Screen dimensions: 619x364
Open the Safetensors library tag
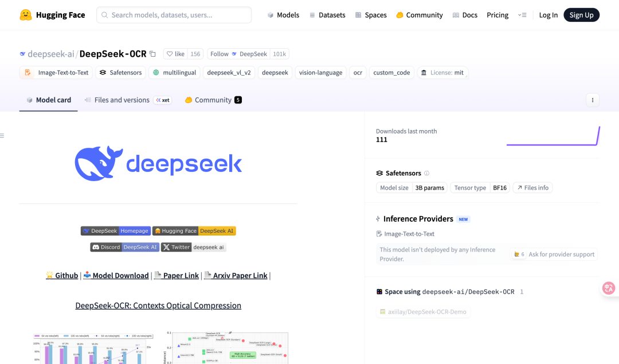point(120,72)
